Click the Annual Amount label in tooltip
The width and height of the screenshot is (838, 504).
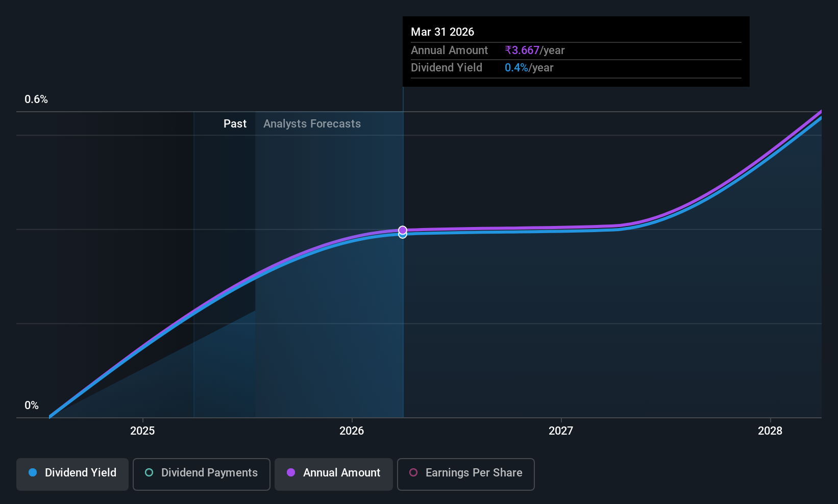[449, 51]
